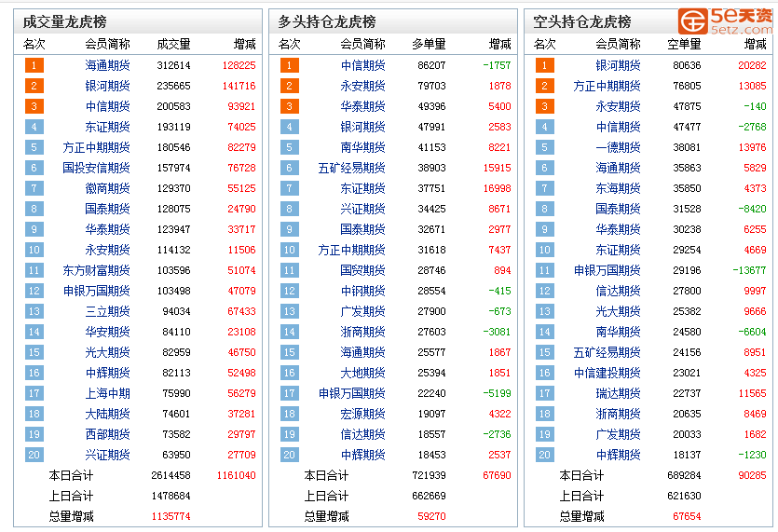Click 中信建投期货 member link
This screenshot has height=532, width=778.
[607, 373]
